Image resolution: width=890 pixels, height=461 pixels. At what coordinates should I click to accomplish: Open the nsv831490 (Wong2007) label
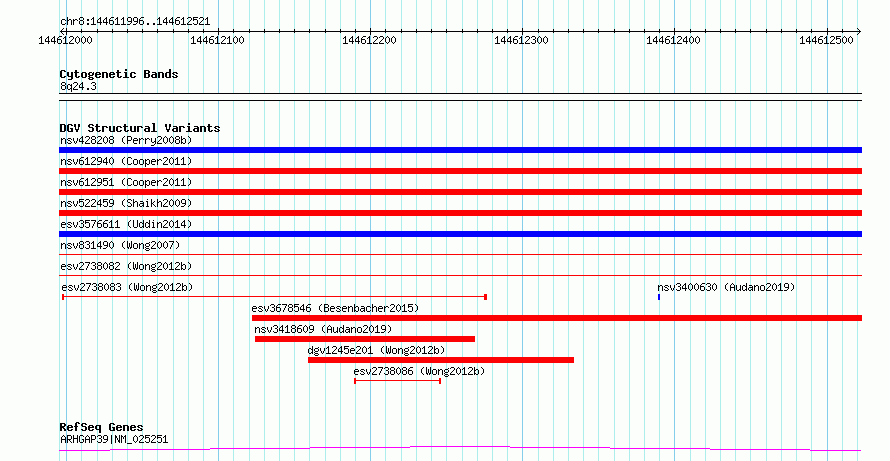120,245
